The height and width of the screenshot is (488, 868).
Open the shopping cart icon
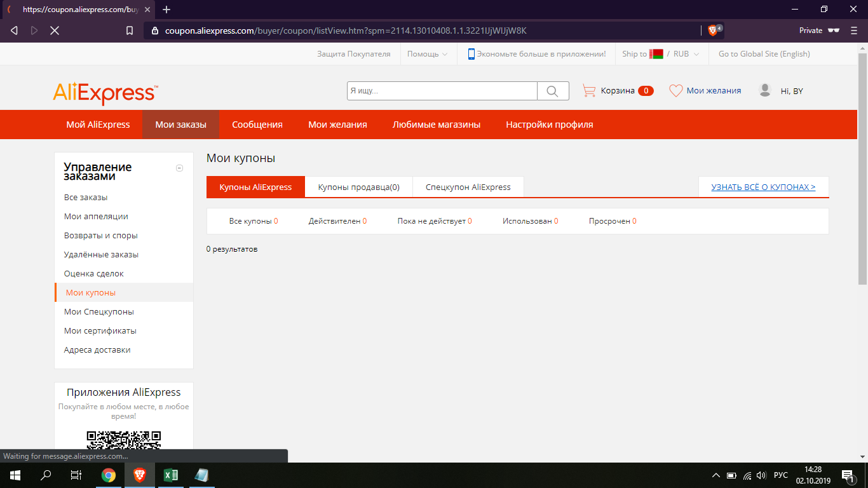pos(589,91)
